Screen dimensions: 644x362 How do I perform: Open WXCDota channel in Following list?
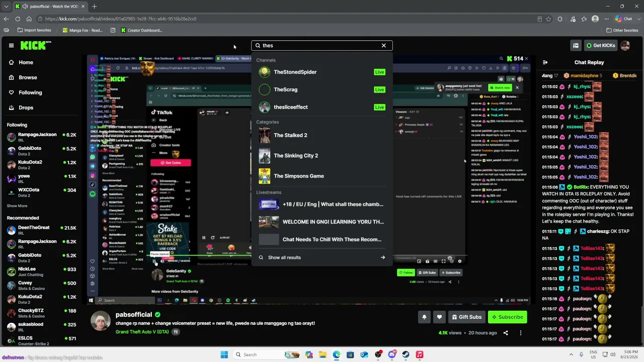pyautogui.click(x=41, y=192)
